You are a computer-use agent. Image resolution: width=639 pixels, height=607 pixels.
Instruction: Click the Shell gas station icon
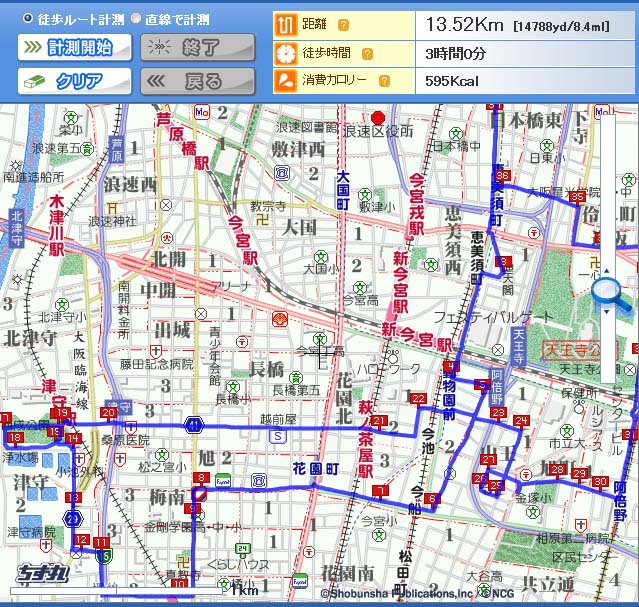pyautogui.click(x=280, y=319)
